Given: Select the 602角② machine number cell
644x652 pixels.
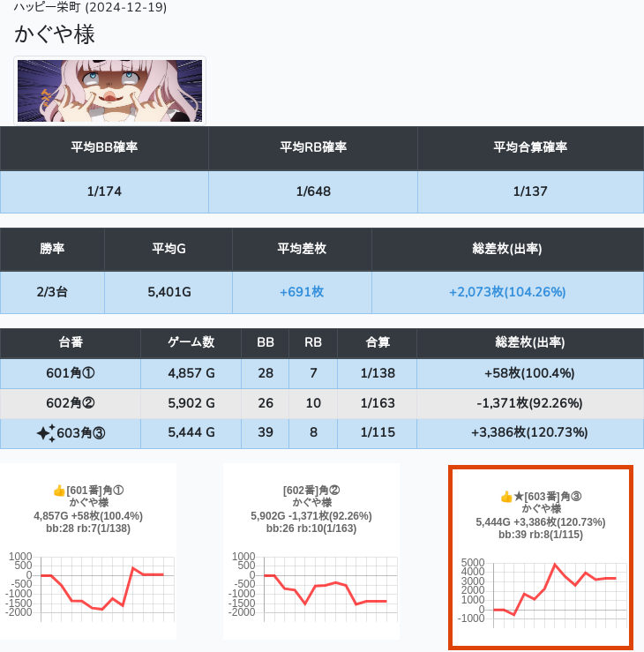Looking at the screenshot, I should pos(71,403).
